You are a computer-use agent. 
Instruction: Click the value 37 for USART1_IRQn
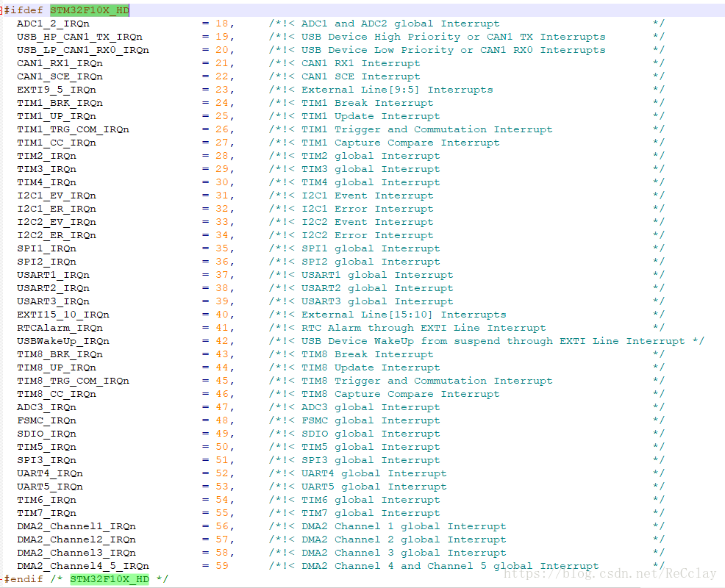(222, 275)
